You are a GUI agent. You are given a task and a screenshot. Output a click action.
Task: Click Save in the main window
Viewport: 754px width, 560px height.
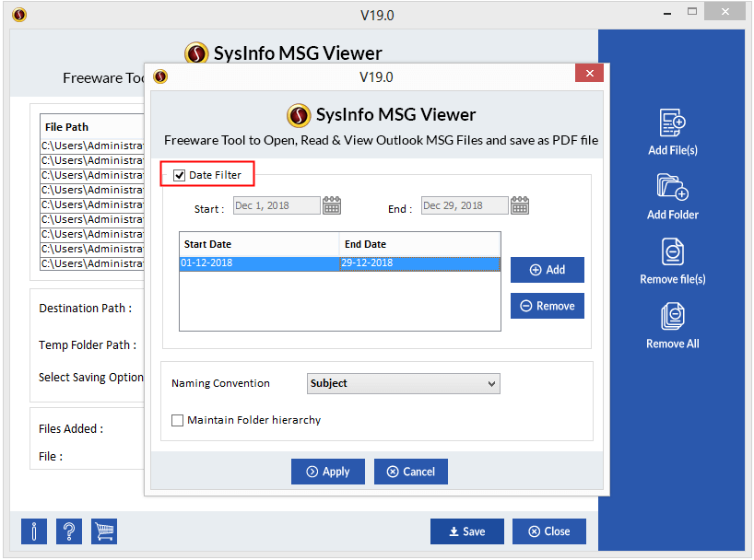(467, 531)
